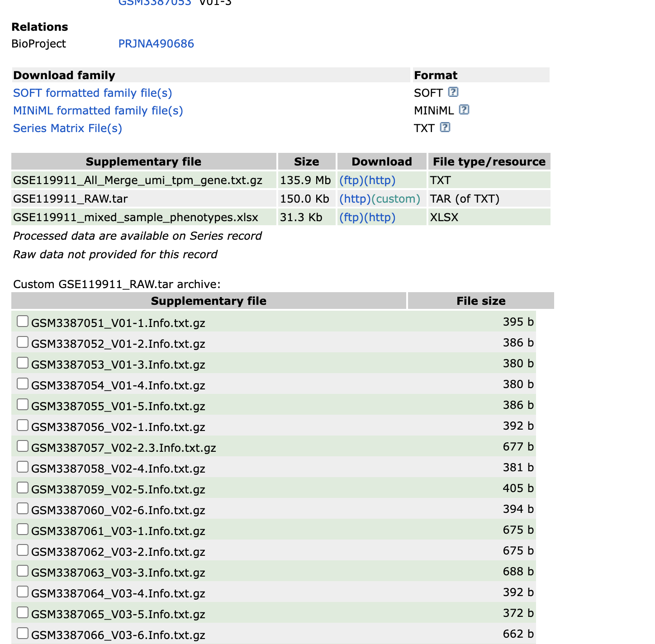Click the custom link for RAW.tar
This screenshot has height=644, width=655.
pyautogui.click(x=396, y=199)
